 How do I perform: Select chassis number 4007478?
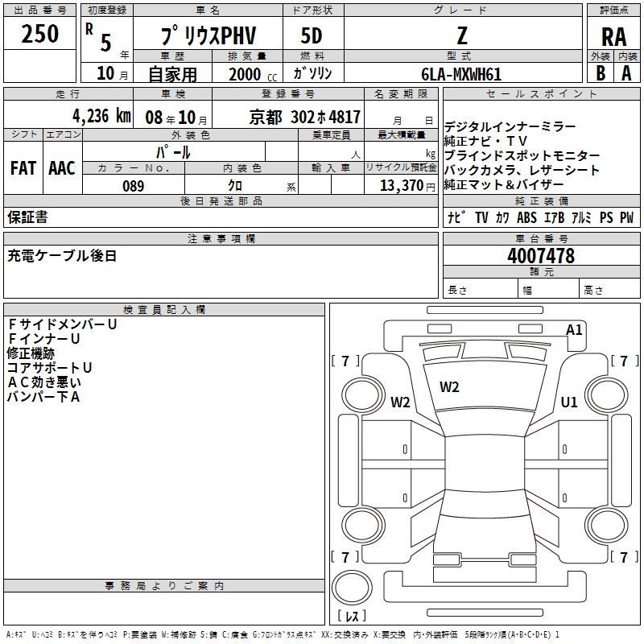[x=541, y=256]
